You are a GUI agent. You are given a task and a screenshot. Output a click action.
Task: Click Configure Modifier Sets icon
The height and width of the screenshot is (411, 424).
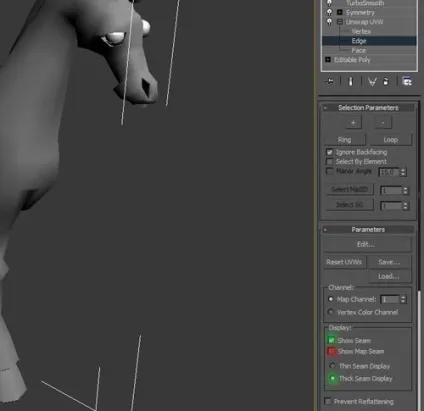(407, 81)
